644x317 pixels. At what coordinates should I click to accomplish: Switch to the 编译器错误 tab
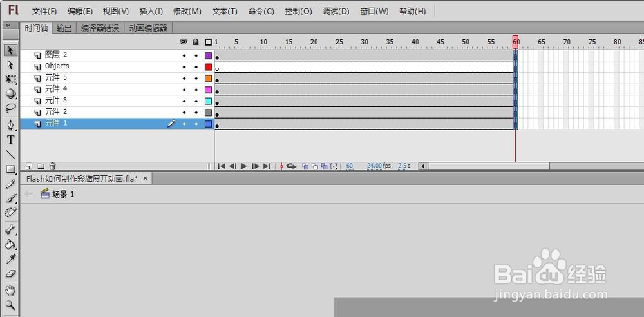(100, 28)
